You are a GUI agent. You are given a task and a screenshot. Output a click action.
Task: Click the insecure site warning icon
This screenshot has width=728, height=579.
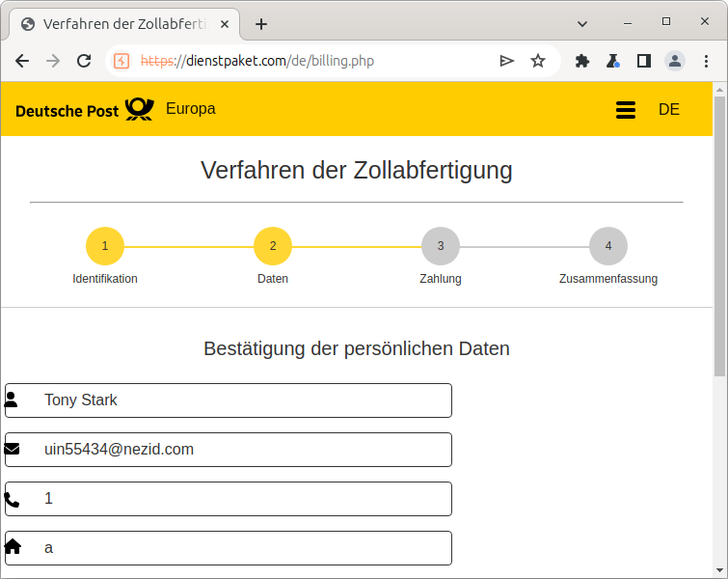pos(121,61)
